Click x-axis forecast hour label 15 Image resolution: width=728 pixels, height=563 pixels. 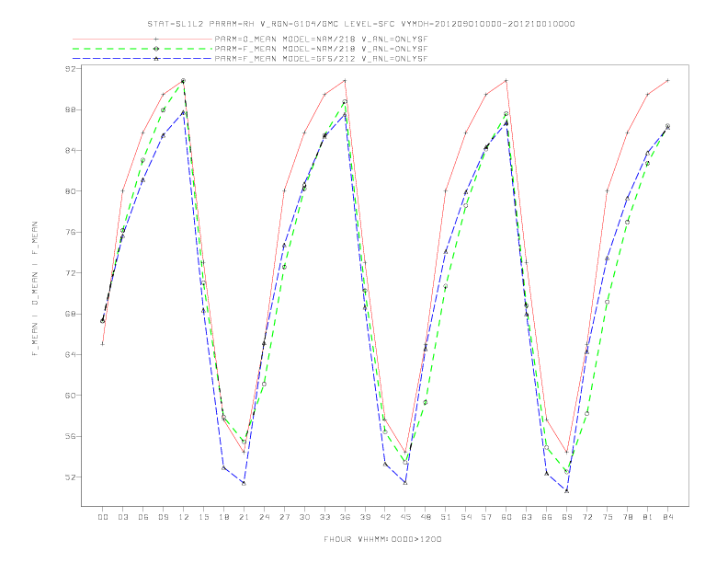tap(203, 517)
